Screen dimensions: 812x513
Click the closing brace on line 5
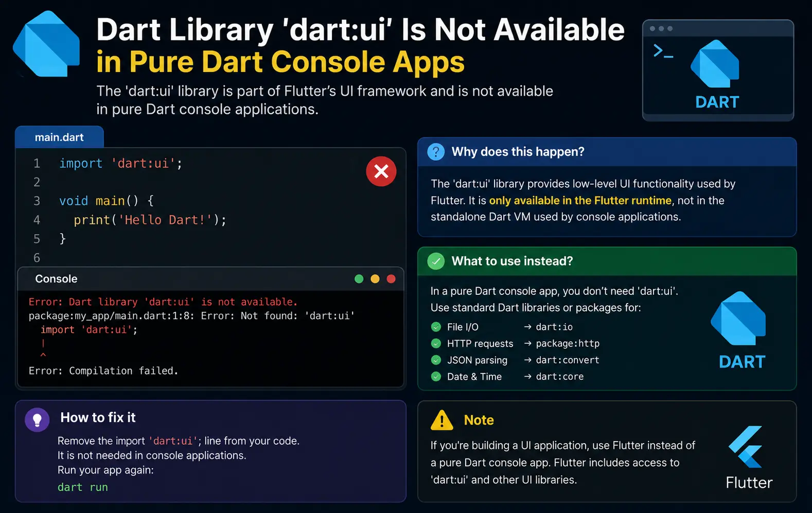click(x=62, y=239)
